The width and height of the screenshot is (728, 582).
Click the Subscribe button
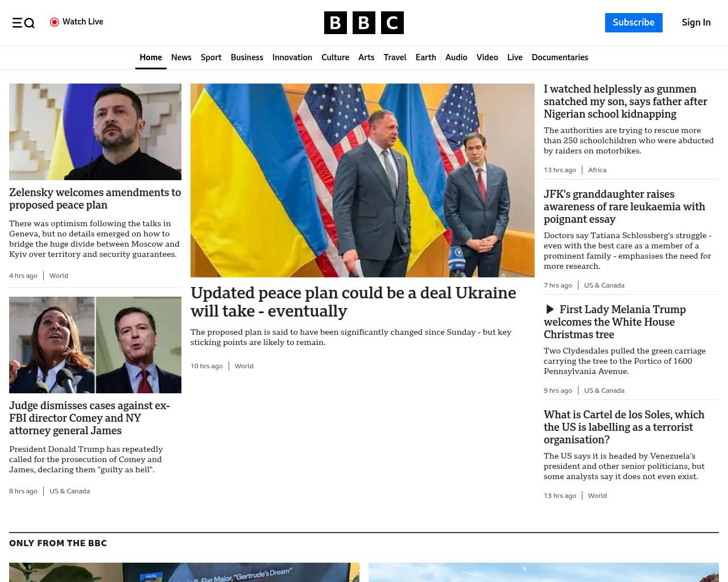634,23
